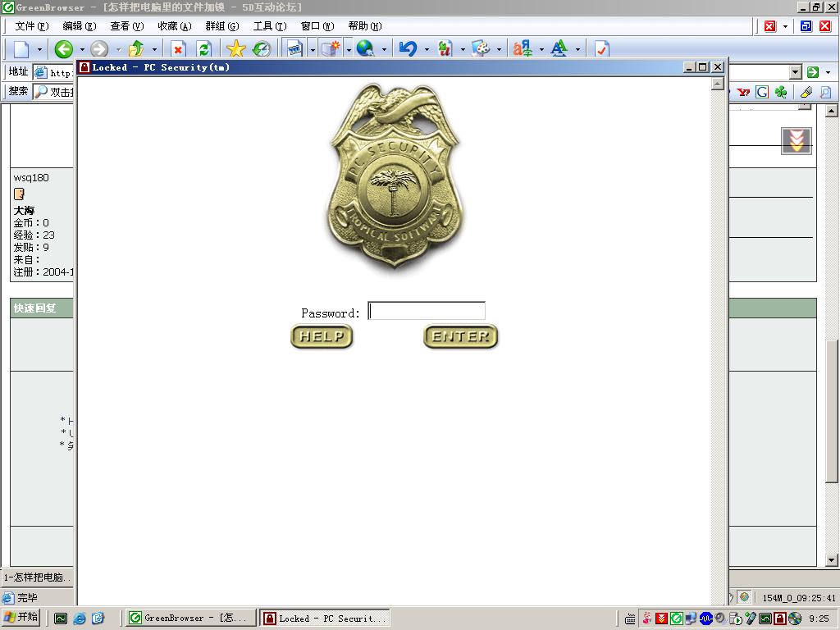The height and width of the screenshot is (630, 840).
Task: Click the red padlock PC Security tray icon
Action: click(780, 619)
